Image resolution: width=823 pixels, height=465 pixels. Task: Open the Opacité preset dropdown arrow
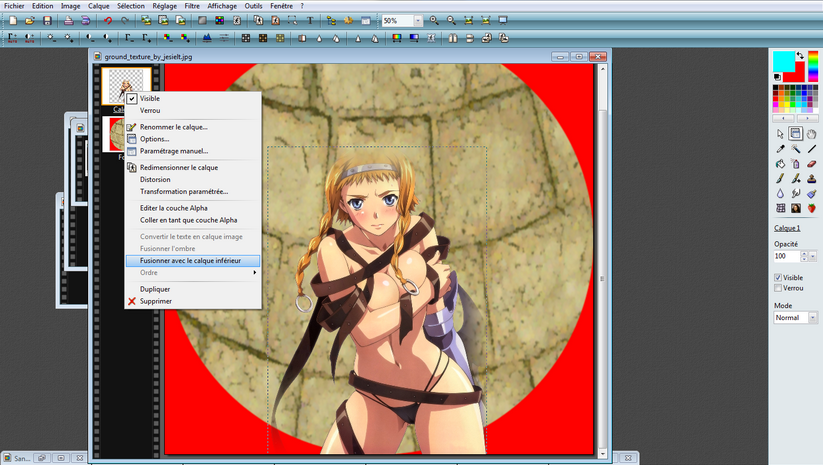click(x=813, y=256)
